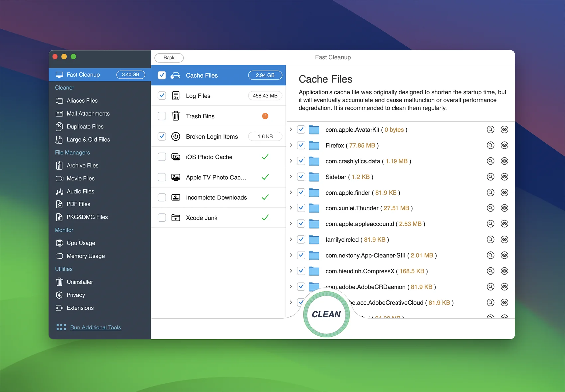Image resolution: width=565 pixels, height=392 pixels.
Task: Click the Cache Files heading text
Action: pyautogui.click(x=326, y=79)
